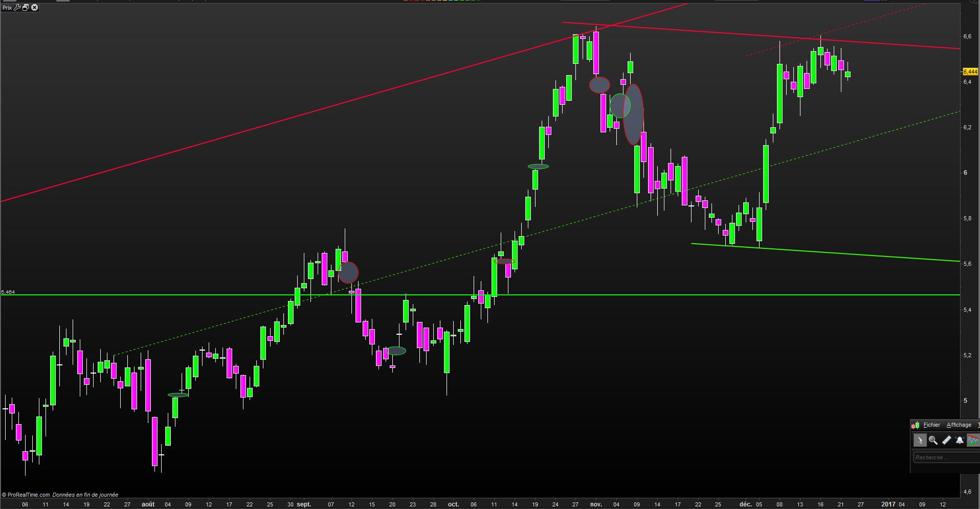
Task: Focus the Recherche search field
Action: (947, 457)
